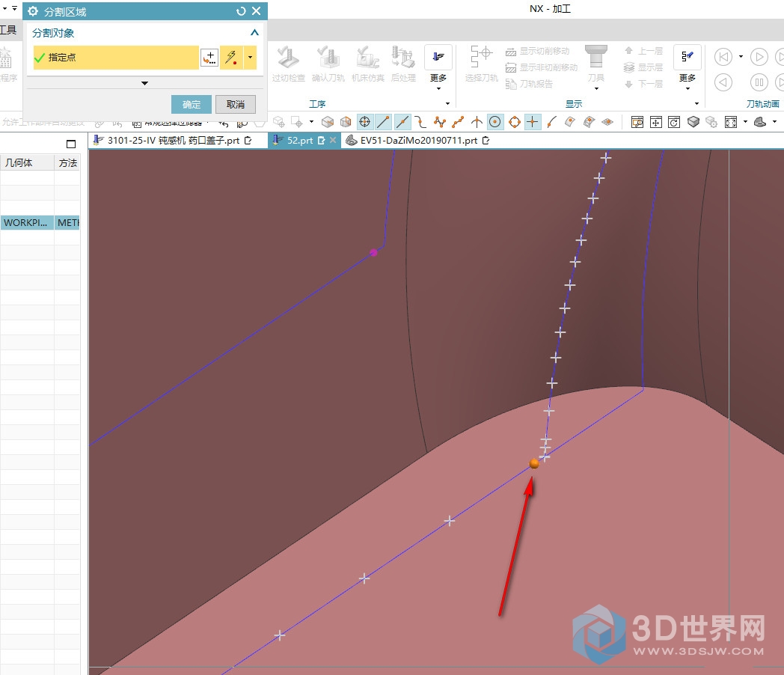Select the WORKPI... row in the navigator
Screen dimensions: 784x675
click(27, 222)
